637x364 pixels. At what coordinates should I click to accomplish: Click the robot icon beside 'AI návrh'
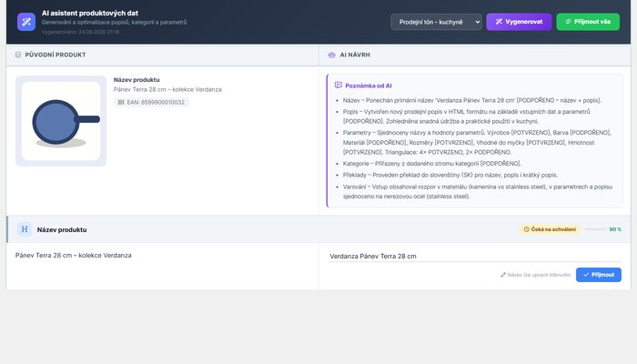[331, 55]
